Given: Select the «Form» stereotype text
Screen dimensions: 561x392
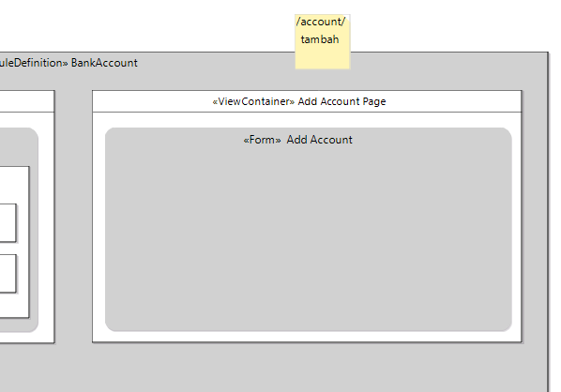Looking at the screenshot, I should [263, 140].
